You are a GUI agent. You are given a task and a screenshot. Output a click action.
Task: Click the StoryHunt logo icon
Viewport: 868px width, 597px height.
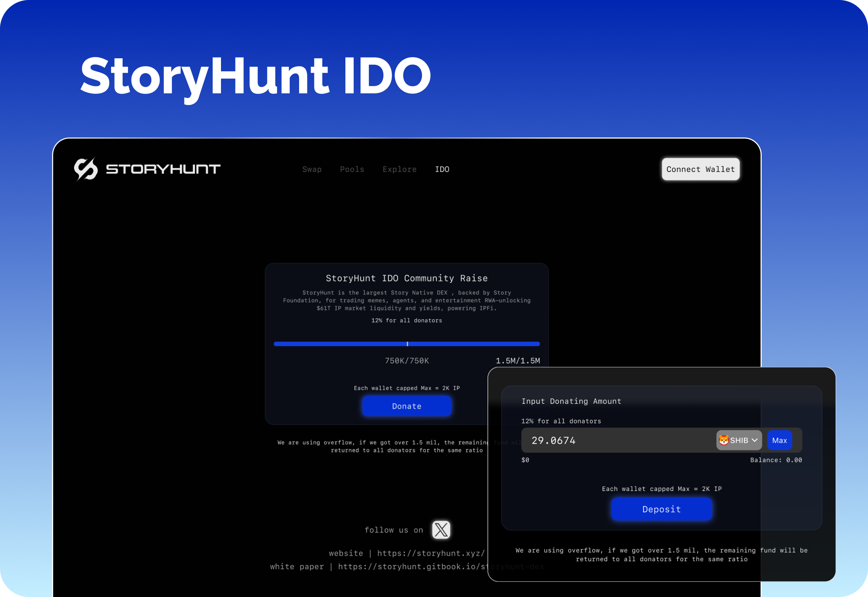tap(86, 169)
